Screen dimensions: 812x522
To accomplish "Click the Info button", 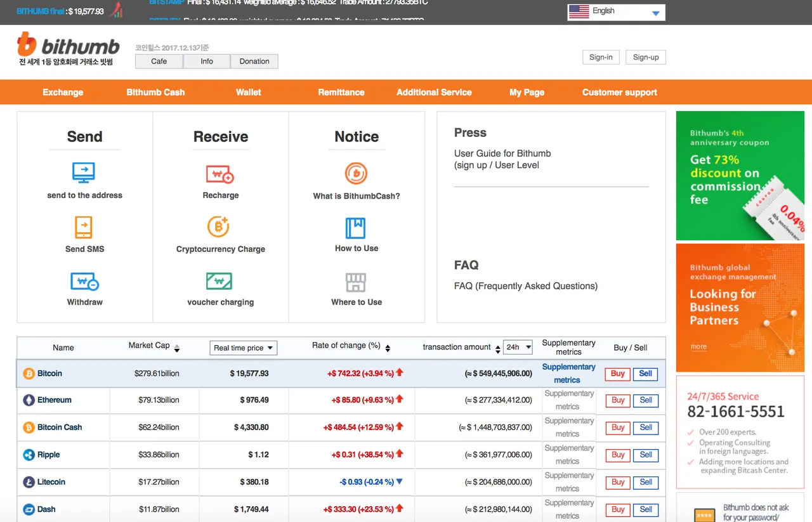I will tap(207, 62).
